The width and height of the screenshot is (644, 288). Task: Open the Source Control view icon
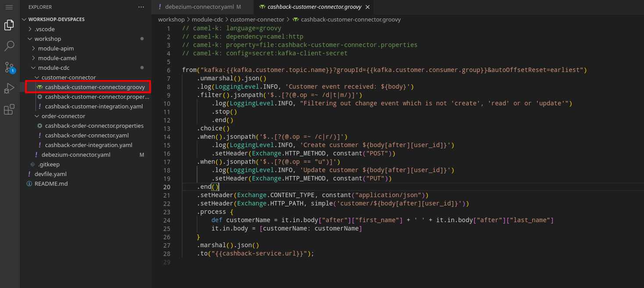click(x=9, y=67)
